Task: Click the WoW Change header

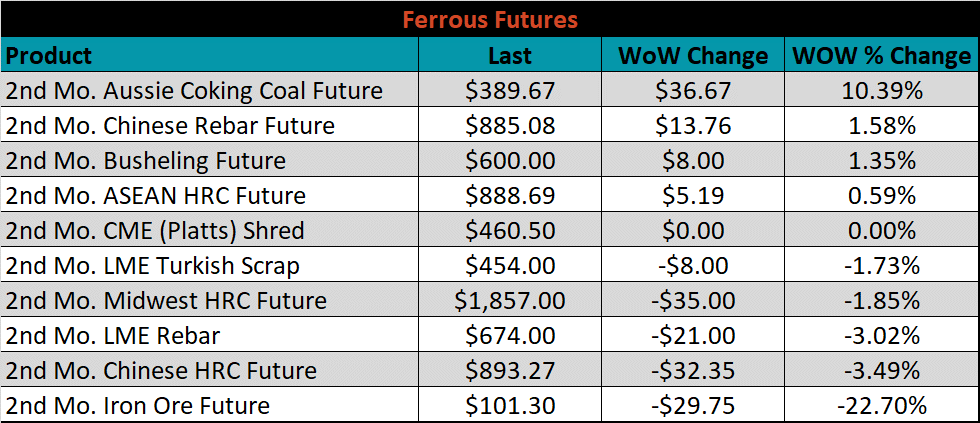Action: point(693,55)
